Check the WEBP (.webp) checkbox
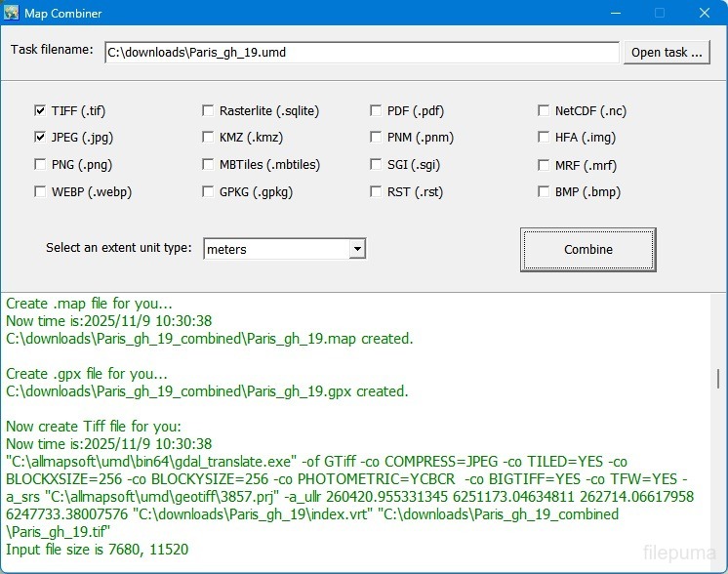Viewport: 728px width, 574px height. [40, 192]
